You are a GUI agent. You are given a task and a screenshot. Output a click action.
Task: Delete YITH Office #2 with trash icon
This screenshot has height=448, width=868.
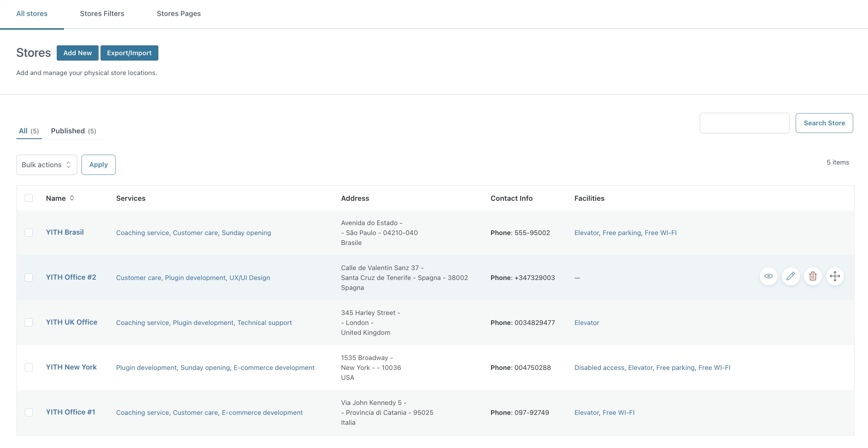tap(813, 276)
